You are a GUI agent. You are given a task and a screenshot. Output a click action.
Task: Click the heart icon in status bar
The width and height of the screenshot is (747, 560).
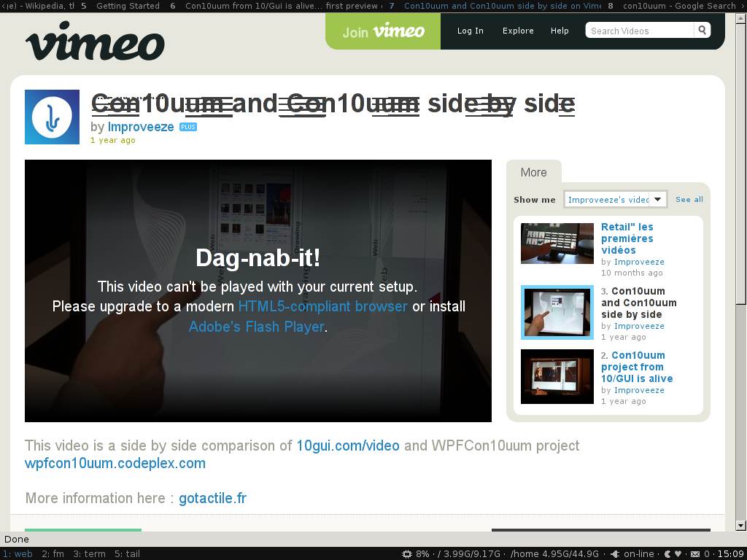pyautogui.click(x=678, y=554)
